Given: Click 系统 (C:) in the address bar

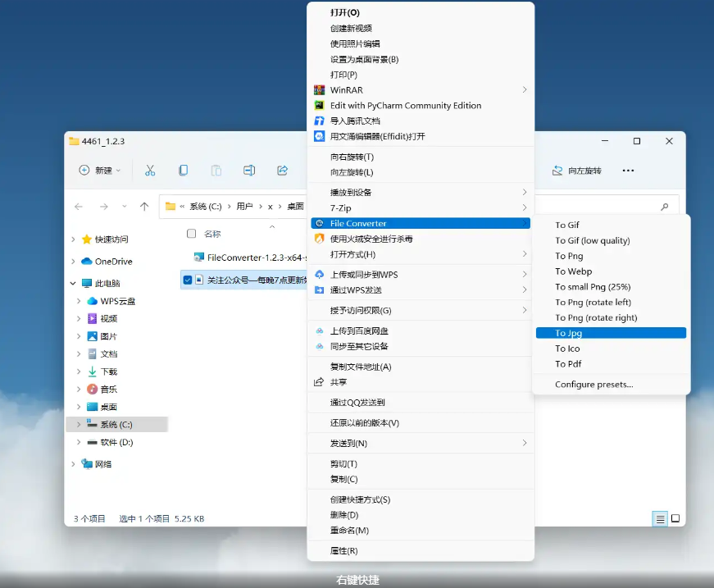Looking at the screenshot, I should [206, 207].
